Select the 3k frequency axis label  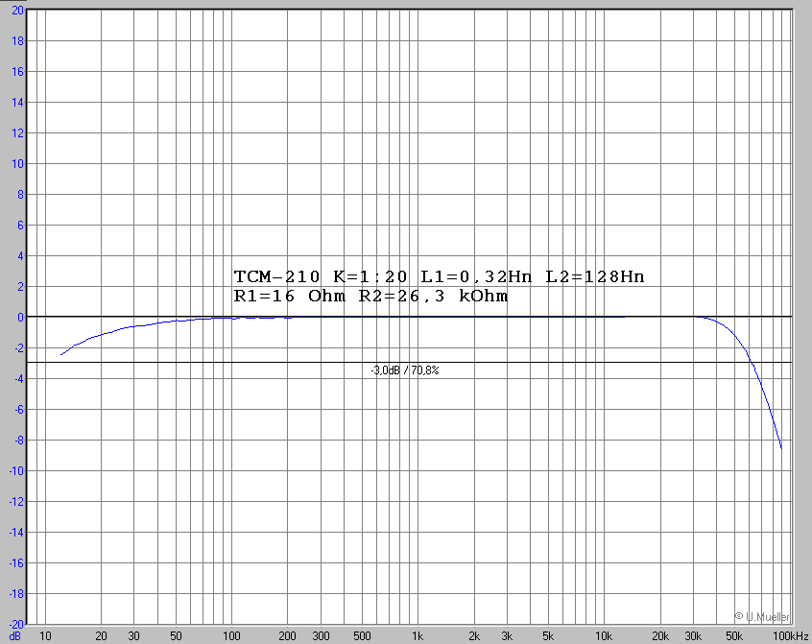pos(507,635)
